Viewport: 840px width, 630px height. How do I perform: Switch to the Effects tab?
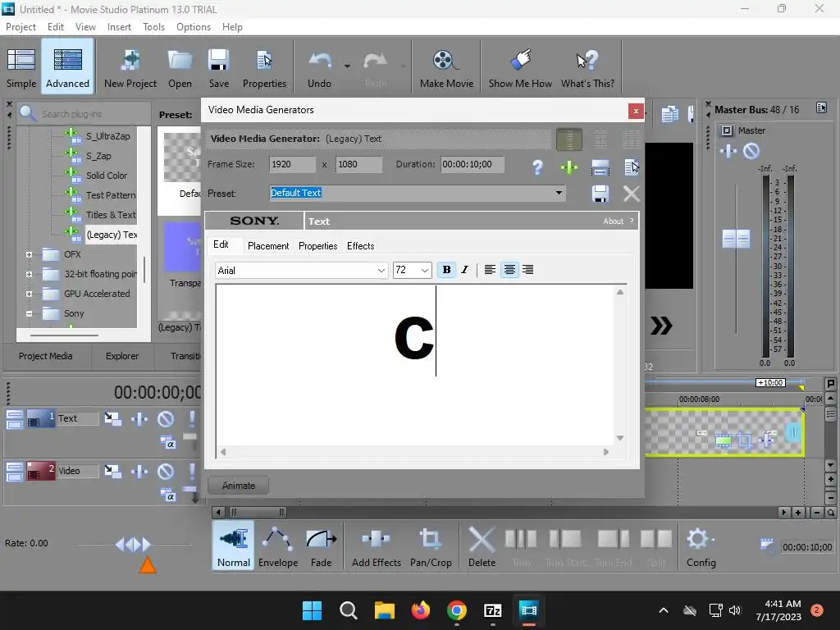pyautogui.click(x=361, y=246)
